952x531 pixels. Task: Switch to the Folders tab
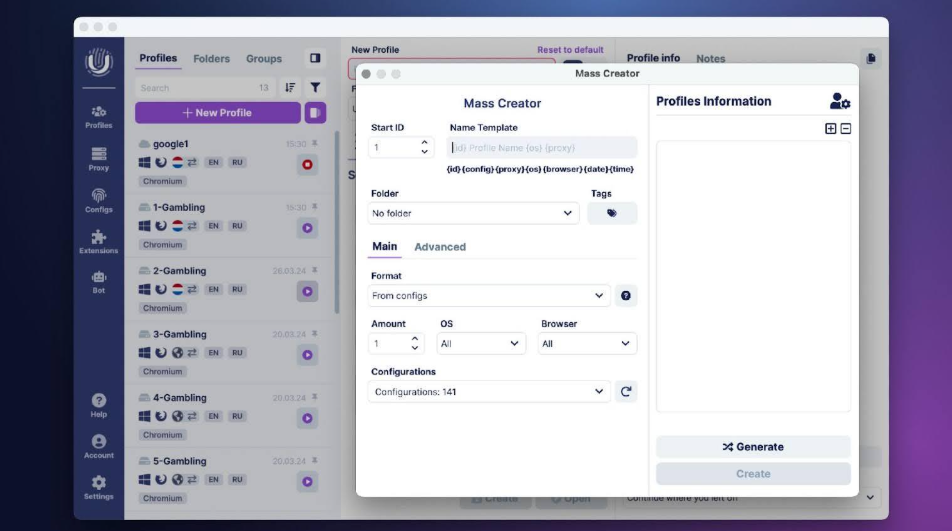tap(211, 59)
